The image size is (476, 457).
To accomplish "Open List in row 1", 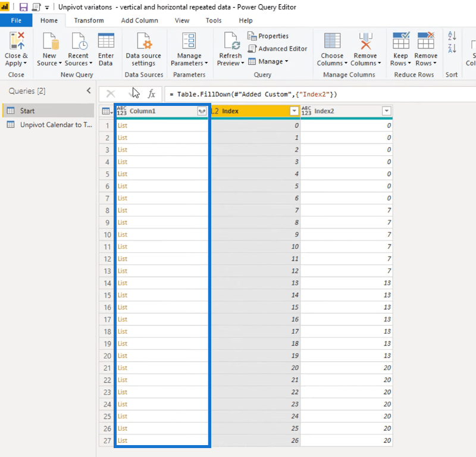I will pyautogui.click(x=123, y=126).
